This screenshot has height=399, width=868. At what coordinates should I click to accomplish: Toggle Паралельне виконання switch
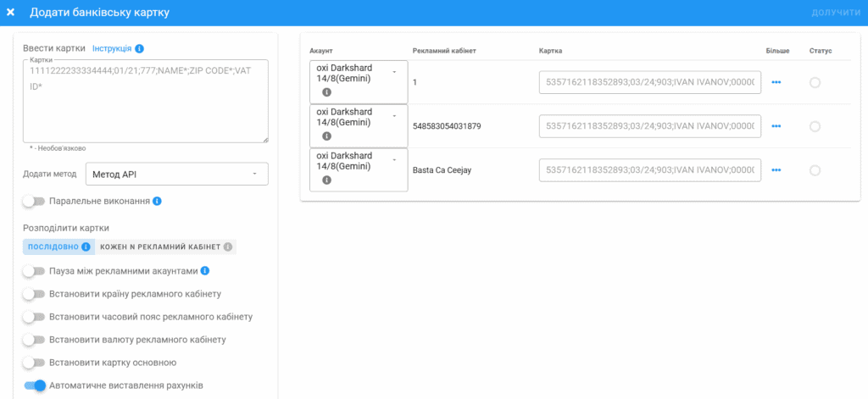tap(34, 202)
